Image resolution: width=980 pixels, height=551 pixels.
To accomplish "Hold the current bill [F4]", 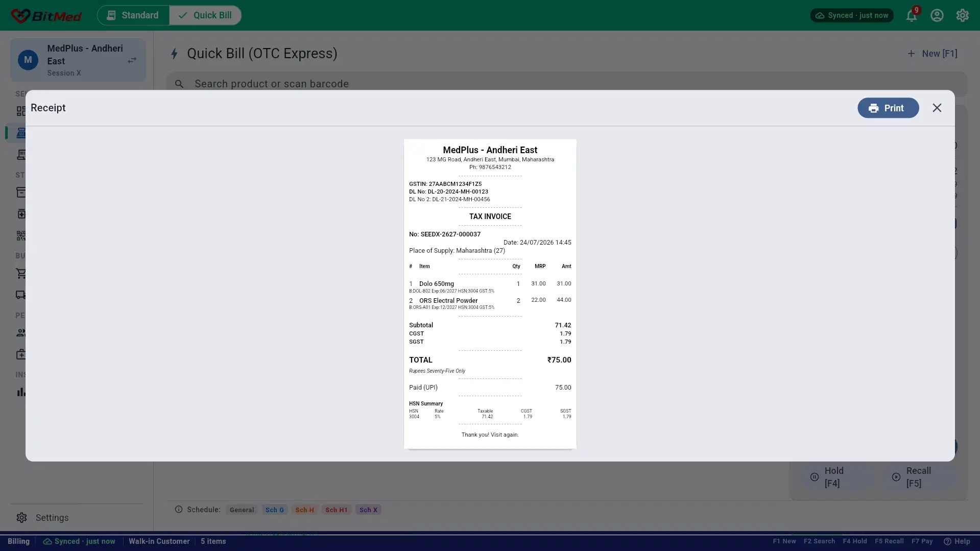I will coord(833,477).
